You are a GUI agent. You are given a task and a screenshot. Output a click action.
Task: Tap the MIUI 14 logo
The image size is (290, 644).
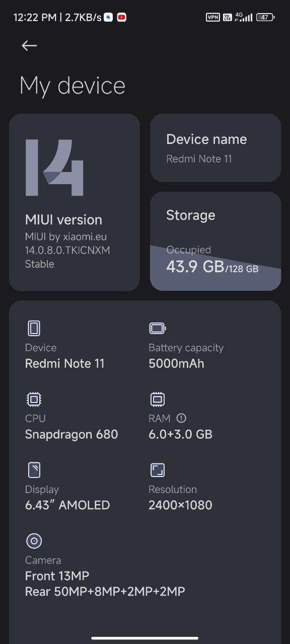click(x=54, y=168)
